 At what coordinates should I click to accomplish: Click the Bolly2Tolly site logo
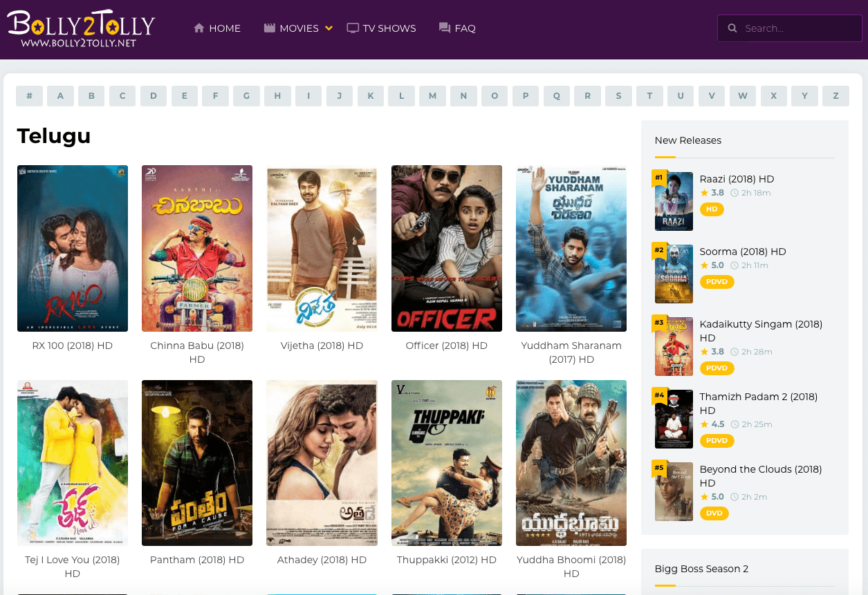[x=81, y=29]
